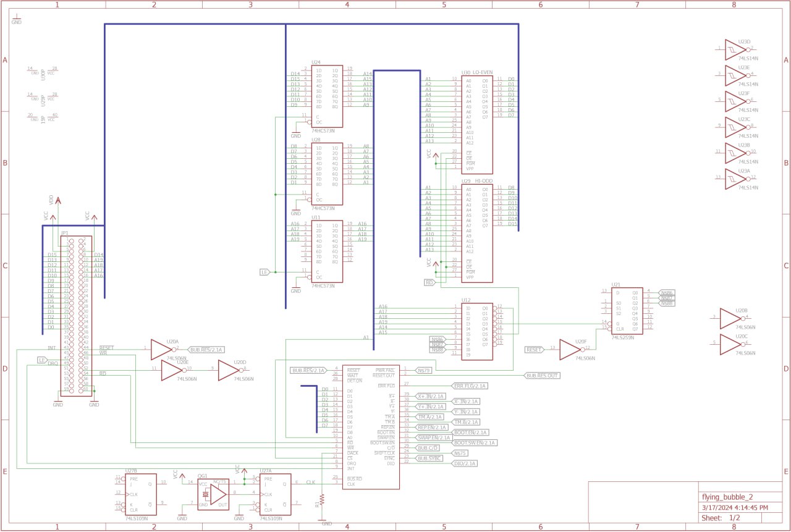The image size is (791, 532).
Task: Select the ERR.FLG/2.1A cross-reference label
Action: click(x=470, y=386)
